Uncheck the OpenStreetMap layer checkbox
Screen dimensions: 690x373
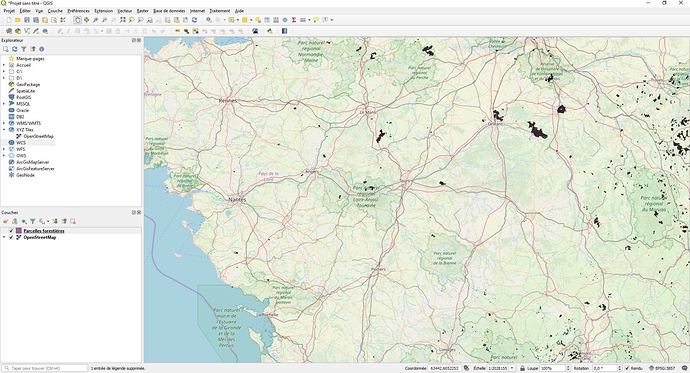point(11,238)
